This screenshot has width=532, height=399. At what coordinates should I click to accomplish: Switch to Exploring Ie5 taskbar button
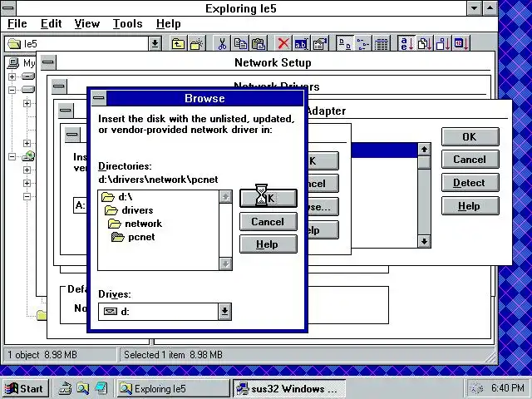(173, 388)
